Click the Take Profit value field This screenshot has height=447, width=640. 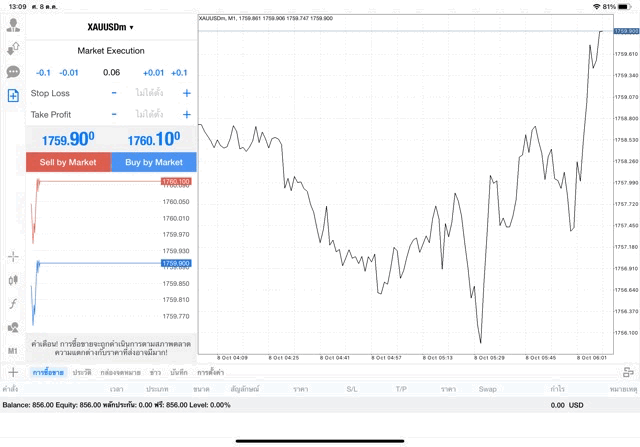point(149,115)
